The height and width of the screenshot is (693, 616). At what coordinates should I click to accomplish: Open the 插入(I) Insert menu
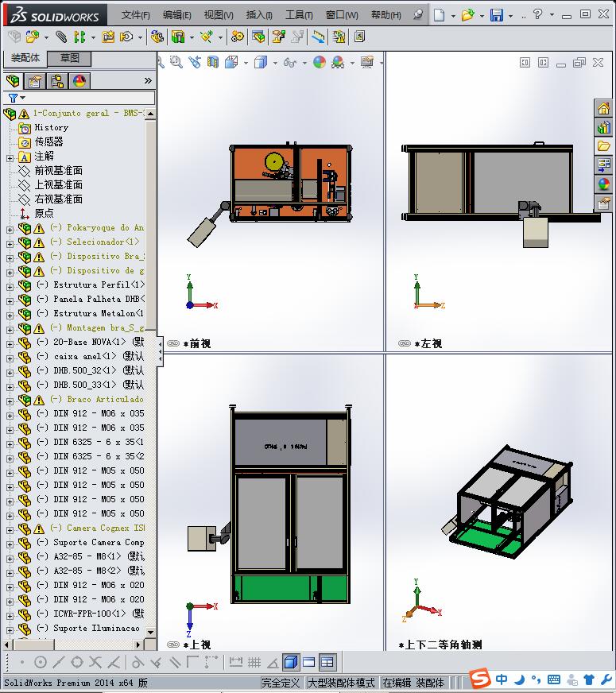pyautogui.click(x=259, y=15)
